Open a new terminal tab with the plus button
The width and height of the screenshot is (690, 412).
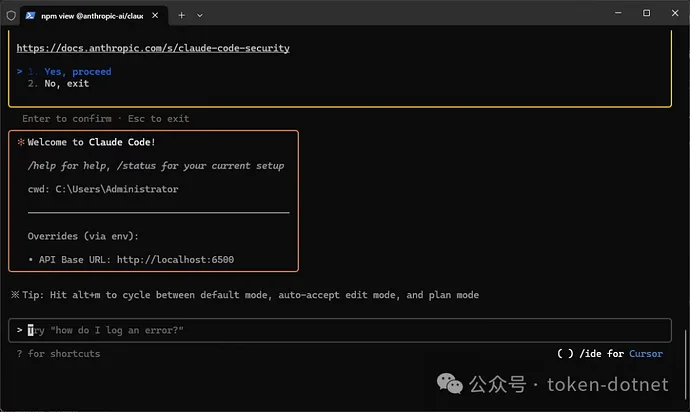pyautogui.click(x=181, y=15)
